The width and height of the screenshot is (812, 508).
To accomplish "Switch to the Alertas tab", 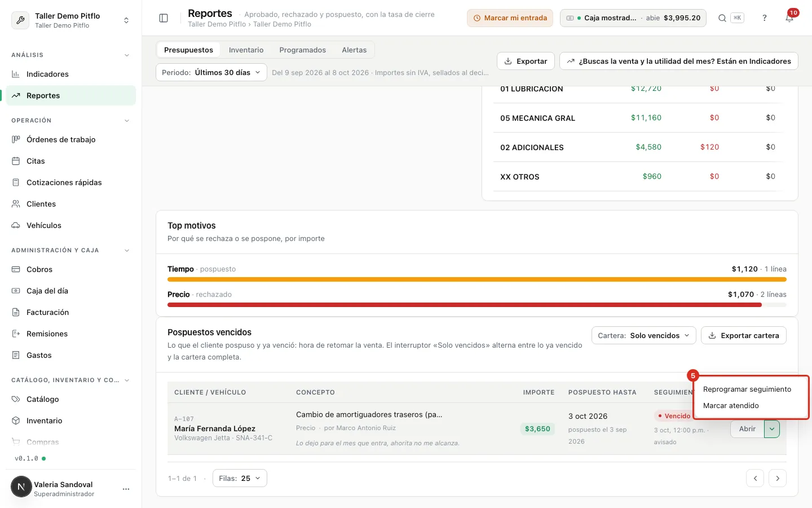I will click(354, 50).
